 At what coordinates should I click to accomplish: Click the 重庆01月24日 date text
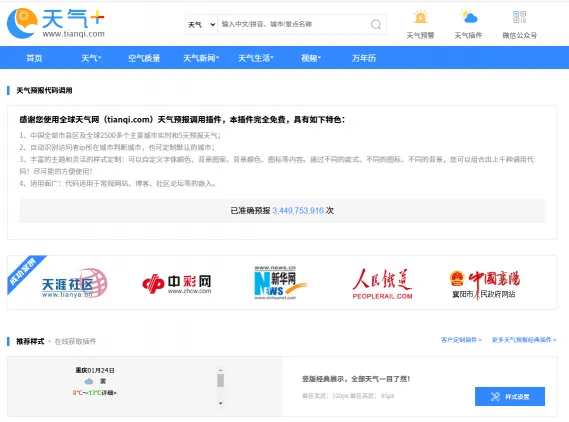[95, 370]
